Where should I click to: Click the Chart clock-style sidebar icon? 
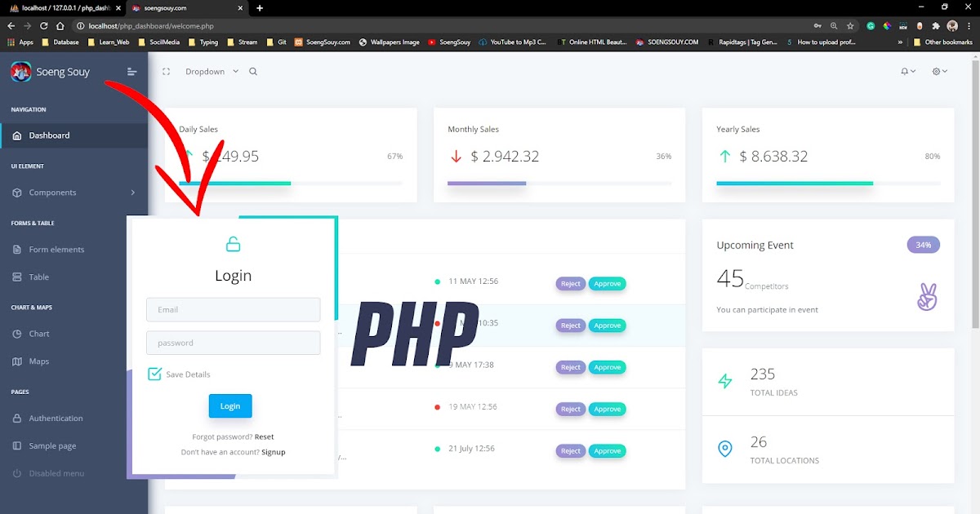(x=19, y=334)
